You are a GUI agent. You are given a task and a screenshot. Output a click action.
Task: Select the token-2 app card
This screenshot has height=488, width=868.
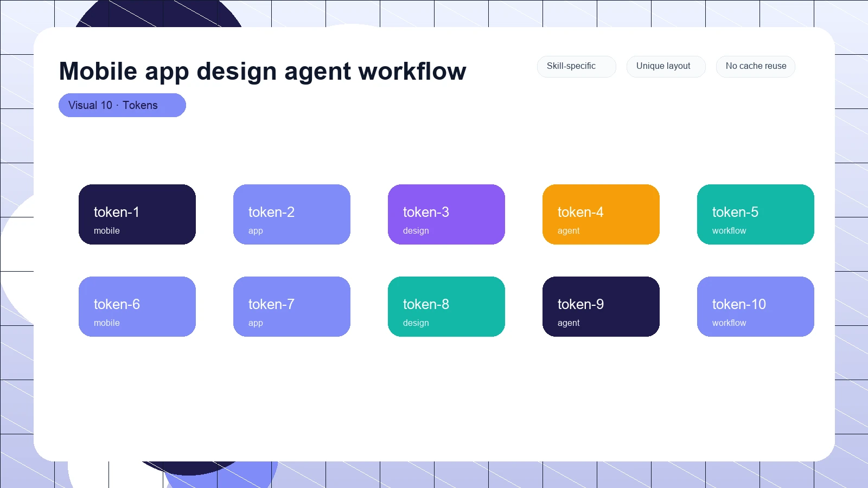click(x=292, y=214)
